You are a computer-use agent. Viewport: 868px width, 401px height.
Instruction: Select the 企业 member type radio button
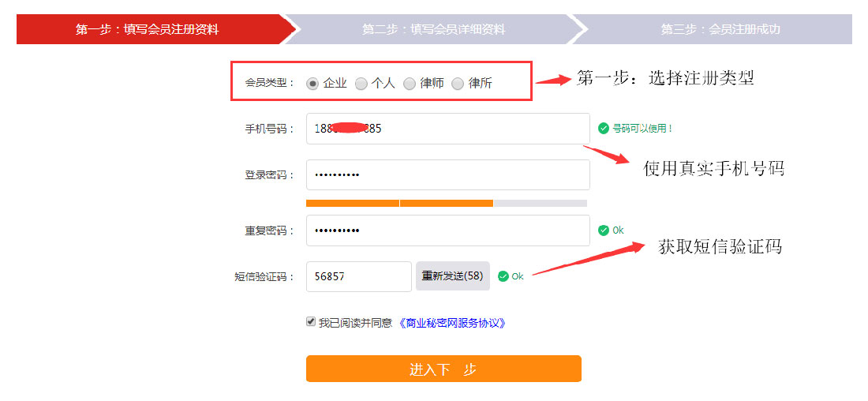pyautogui.click(x=312, y=84)
